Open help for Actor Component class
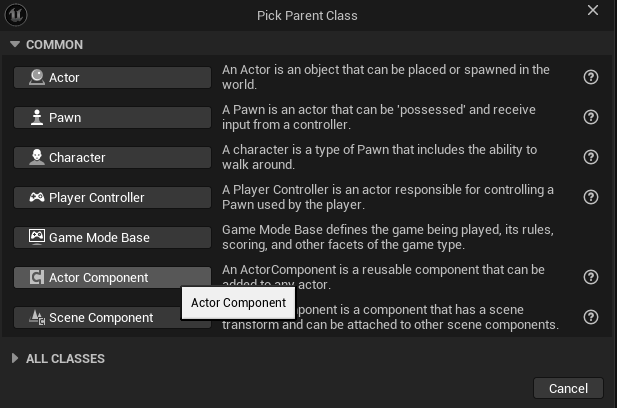617x408 pixels. pos(590,277)
